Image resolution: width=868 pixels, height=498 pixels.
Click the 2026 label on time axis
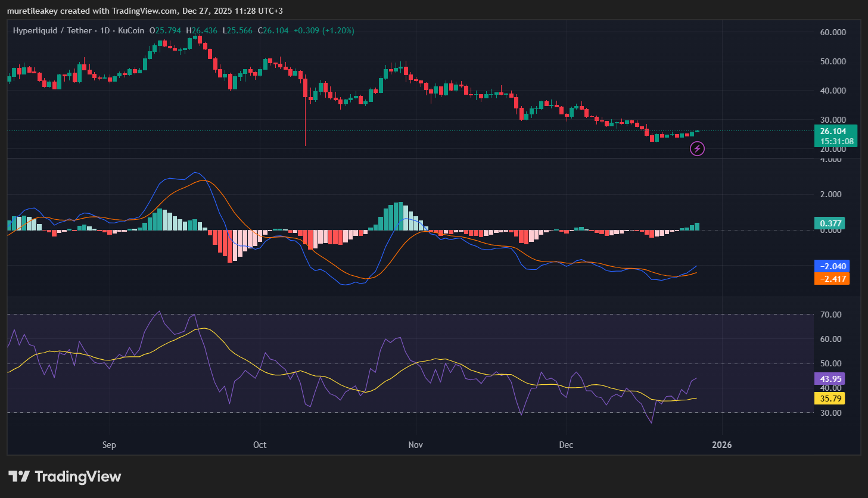point(722,445)
